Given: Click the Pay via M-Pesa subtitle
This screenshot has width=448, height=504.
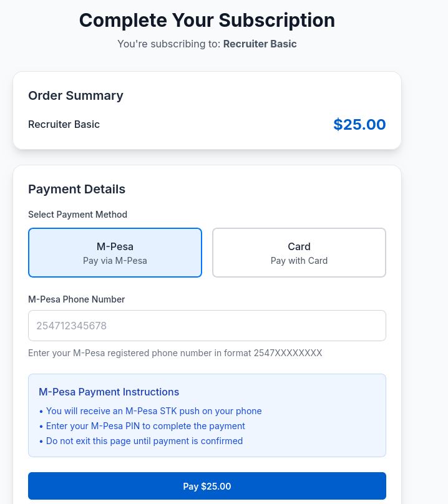Looking at the screenshot, I should click(115, 261).
